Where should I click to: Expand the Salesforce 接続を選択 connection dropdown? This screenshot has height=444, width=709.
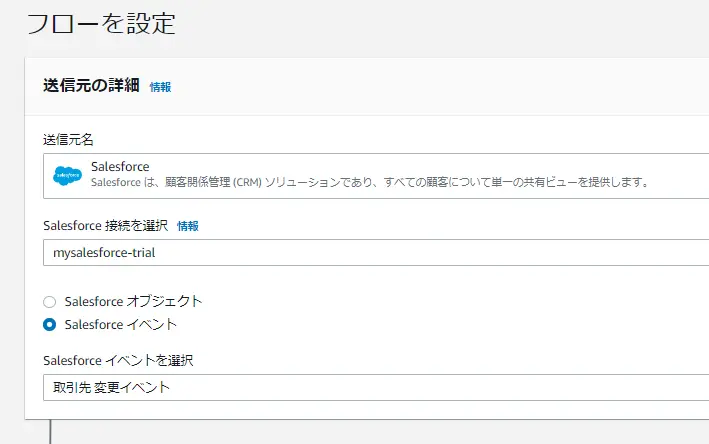pos(376,253)
